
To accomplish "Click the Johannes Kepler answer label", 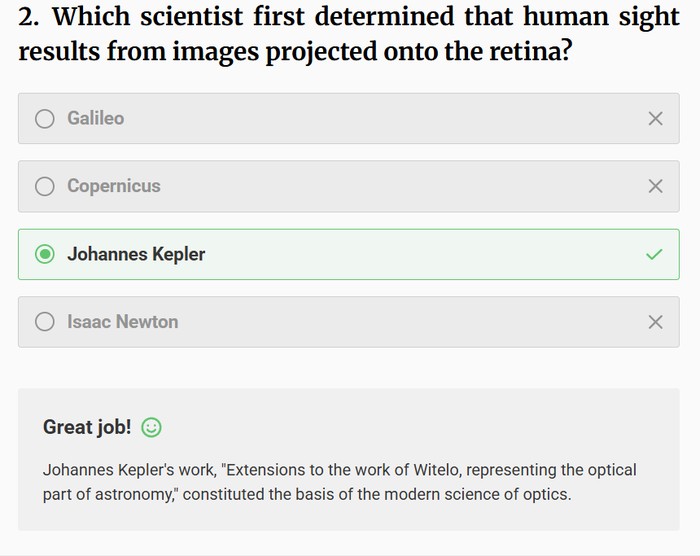I will [136, 254].
